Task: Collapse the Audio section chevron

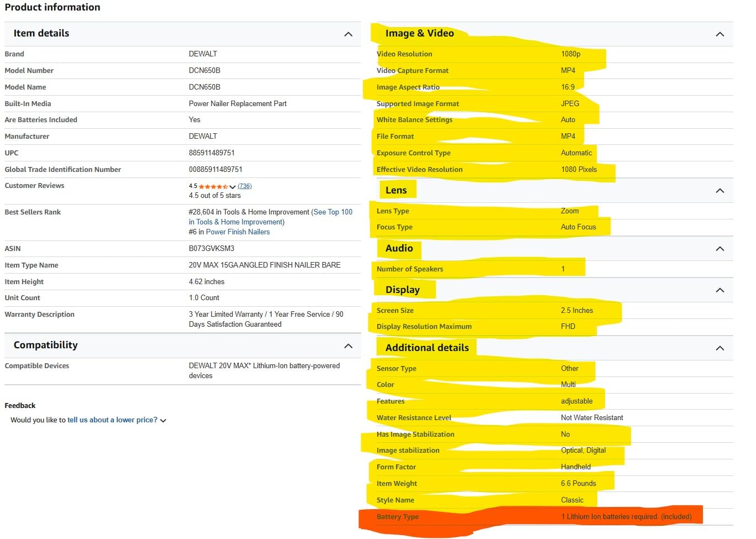Action: 720,249
